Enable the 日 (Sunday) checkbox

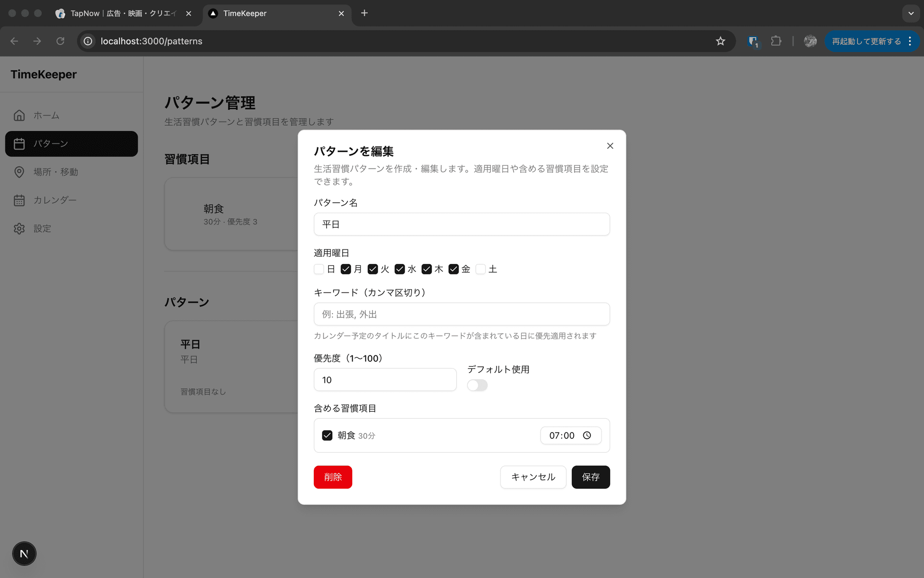click(x=319, y=269)
